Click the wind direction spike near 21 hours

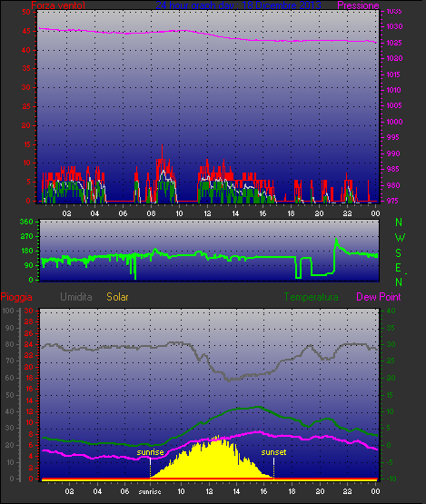(336, 240)
